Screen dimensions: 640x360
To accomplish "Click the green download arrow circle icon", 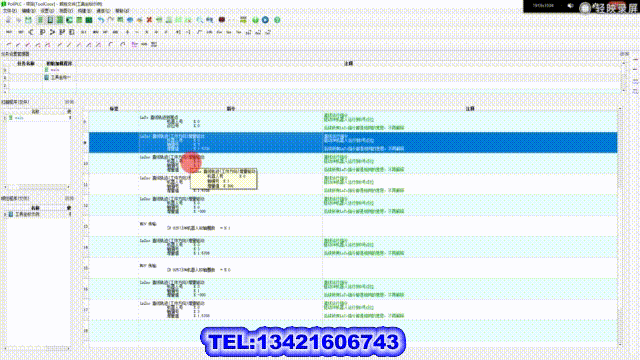I will tap(256, 20).
